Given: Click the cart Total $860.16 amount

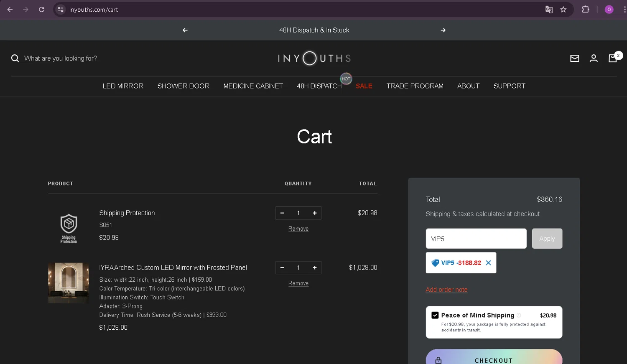Looking at the screenshot, I should 550,200.
